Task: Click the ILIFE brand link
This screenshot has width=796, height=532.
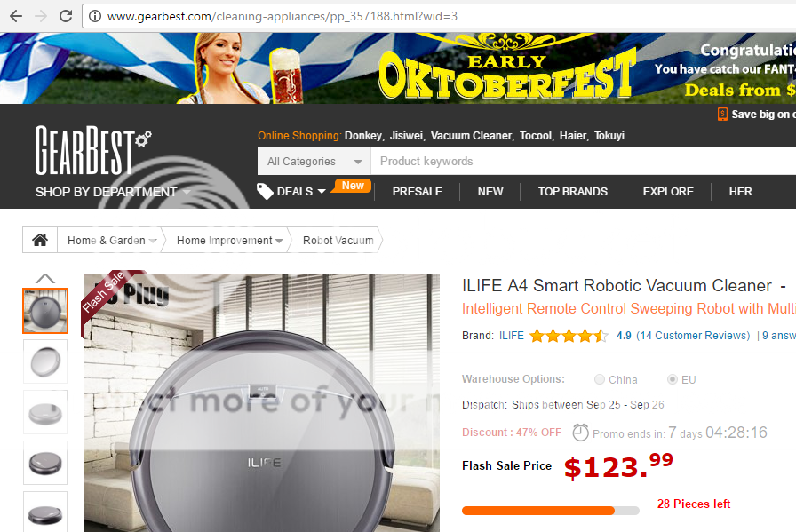Action: pos(512,336)
